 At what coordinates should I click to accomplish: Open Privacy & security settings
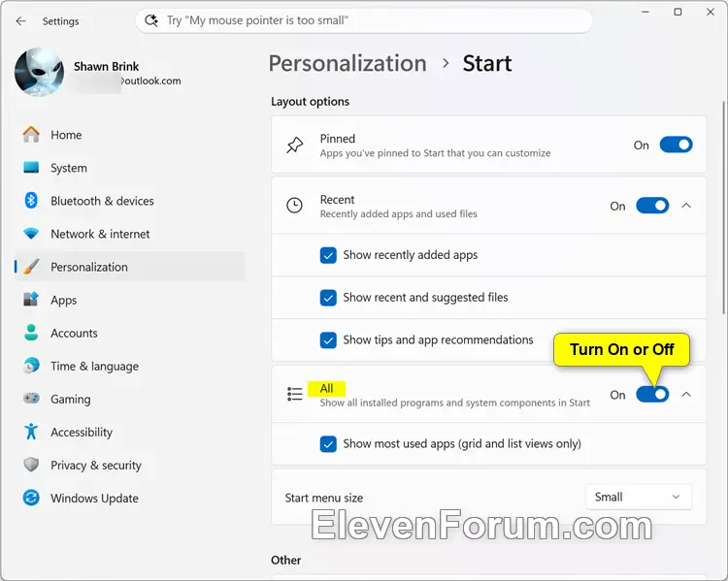[x=129, y=465]
